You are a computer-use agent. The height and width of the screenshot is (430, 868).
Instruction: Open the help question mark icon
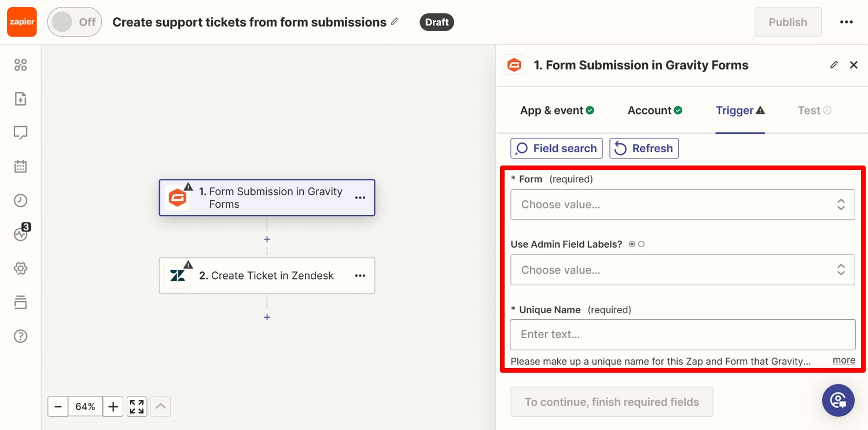(x=20, y=336)
